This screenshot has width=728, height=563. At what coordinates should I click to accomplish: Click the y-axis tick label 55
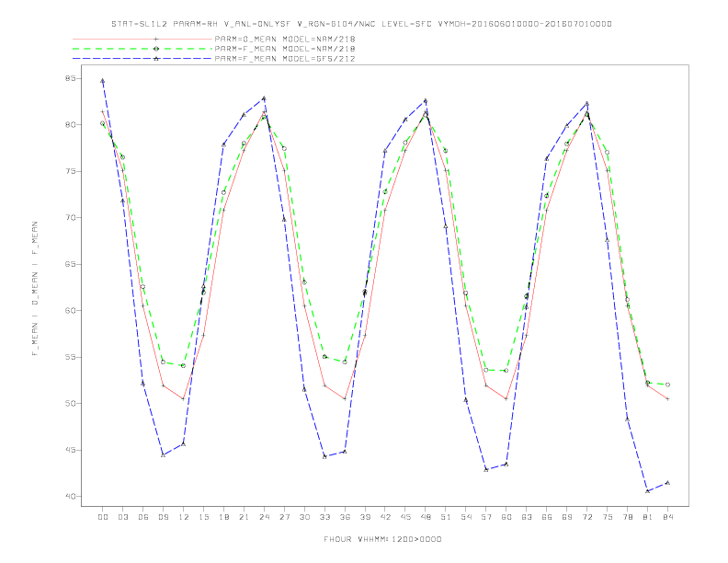71,357
